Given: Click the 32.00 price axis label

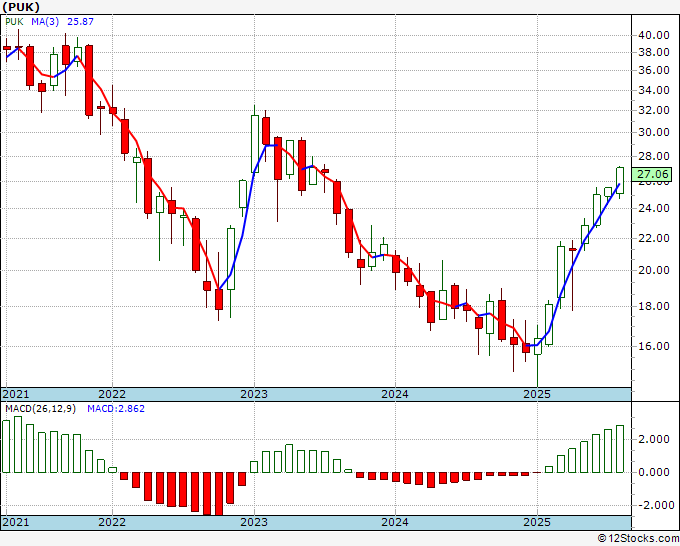Looking at the screenshot, I should click(654, 110).
